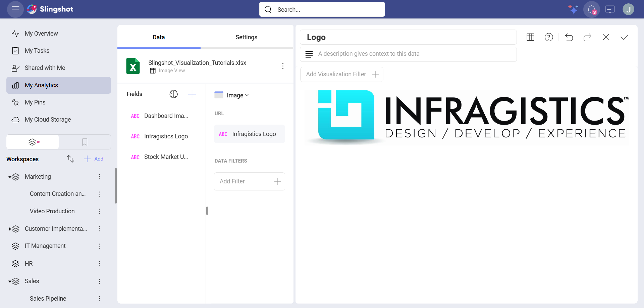
Task: Open the AI sparkle assistant
Action: [x=573, y=9]
